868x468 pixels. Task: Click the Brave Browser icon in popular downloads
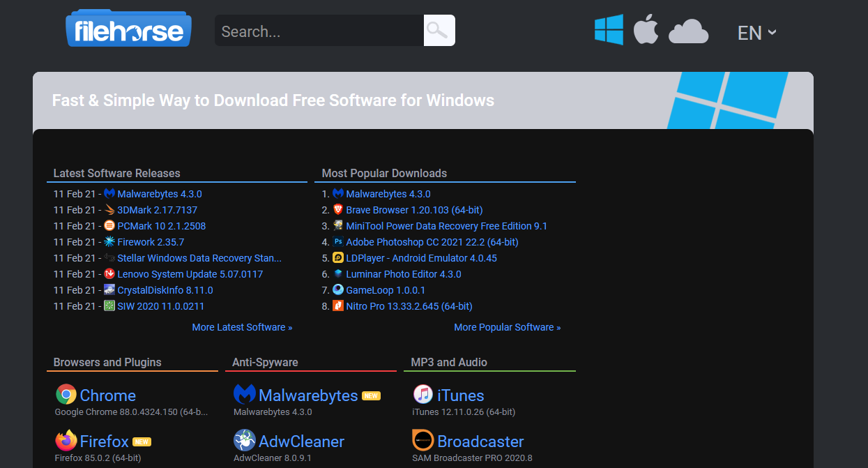coord(338,209)
